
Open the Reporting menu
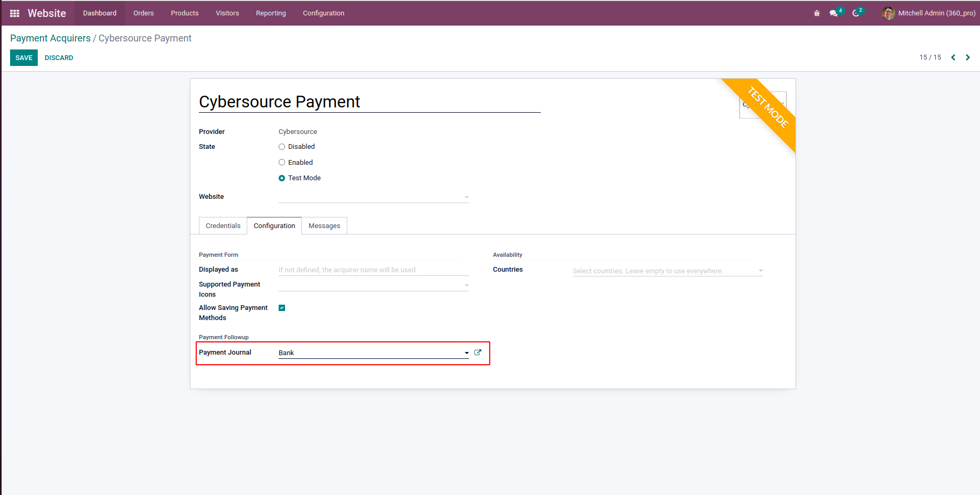tap(271, 13)
